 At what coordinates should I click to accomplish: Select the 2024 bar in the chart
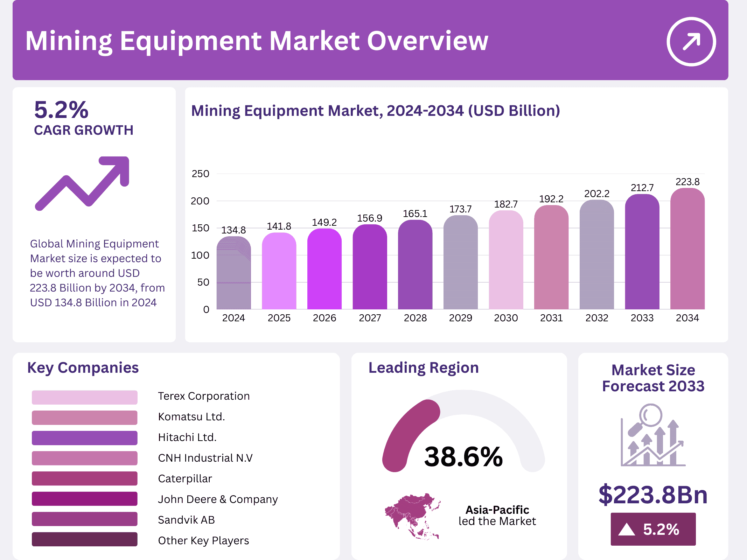click(234, 273)
